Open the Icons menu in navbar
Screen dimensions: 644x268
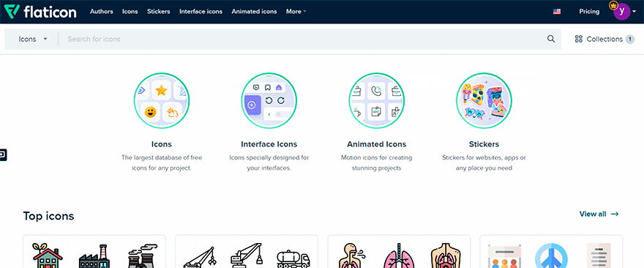(130, 12)
